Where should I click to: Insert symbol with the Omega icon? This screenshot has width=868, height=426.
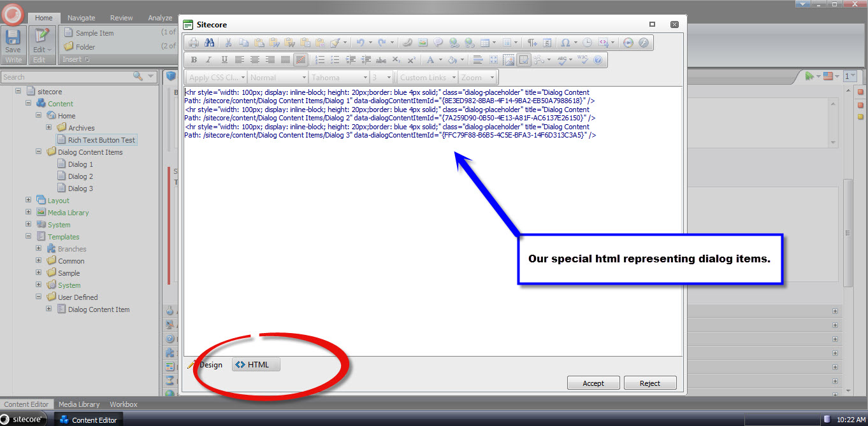565,43
